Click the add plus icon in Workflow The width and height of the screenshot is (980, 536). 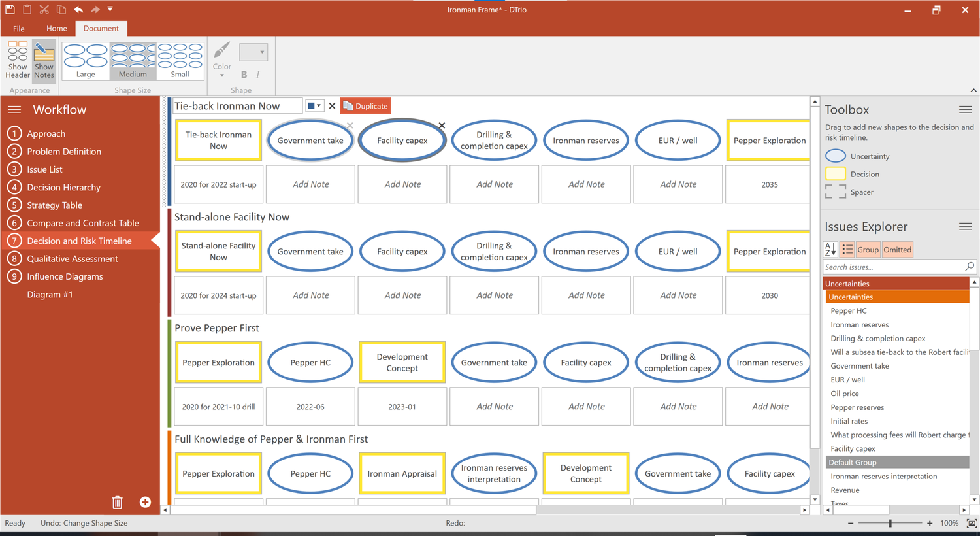coord(145,502)
